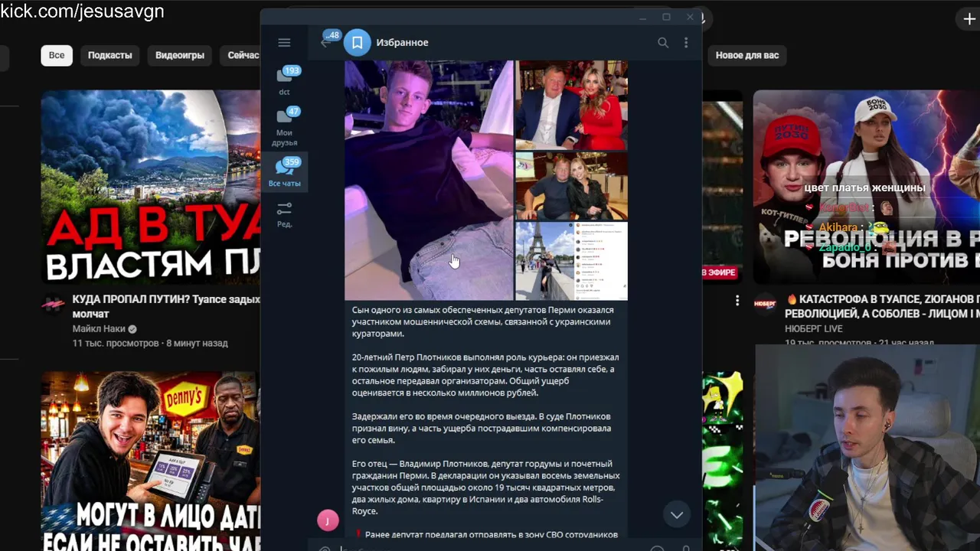Select the Мои друзья folder
This screenshot has height=551, width=980.
pyautogui.click(x=284, y=127)
